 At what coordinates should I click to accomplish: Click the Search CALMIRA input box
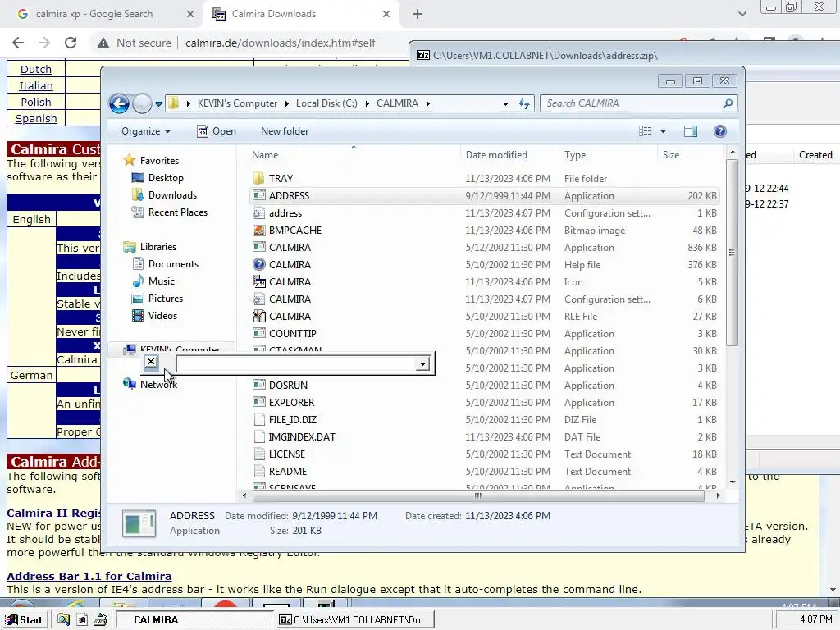632,103
